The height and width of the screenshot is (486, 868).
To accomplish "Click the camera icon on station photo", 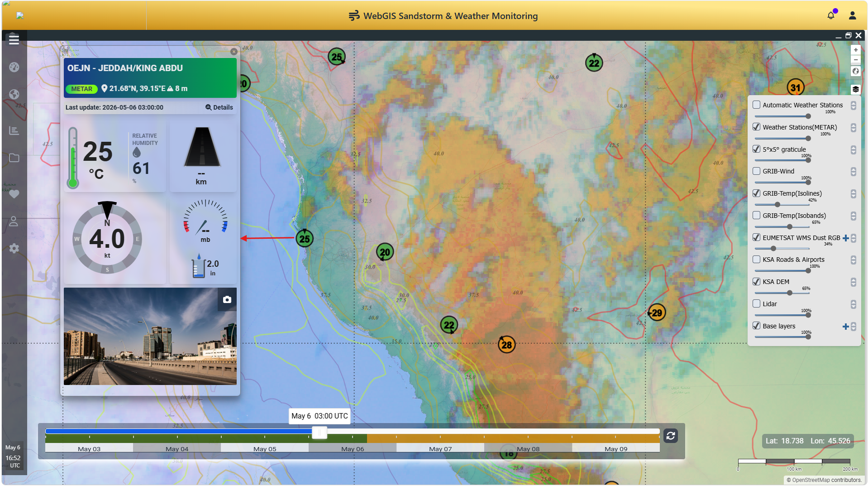I will (x=227, y=299).
